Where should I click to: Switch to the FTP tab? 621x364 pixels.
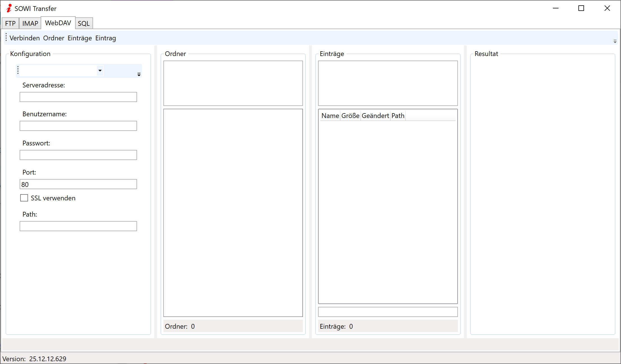[10, 23]
